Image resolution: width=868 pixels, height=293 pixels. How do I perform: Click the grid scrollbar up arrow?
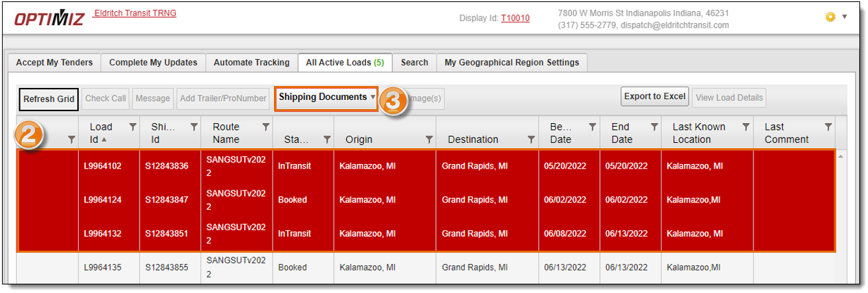(x=841, y=156)
